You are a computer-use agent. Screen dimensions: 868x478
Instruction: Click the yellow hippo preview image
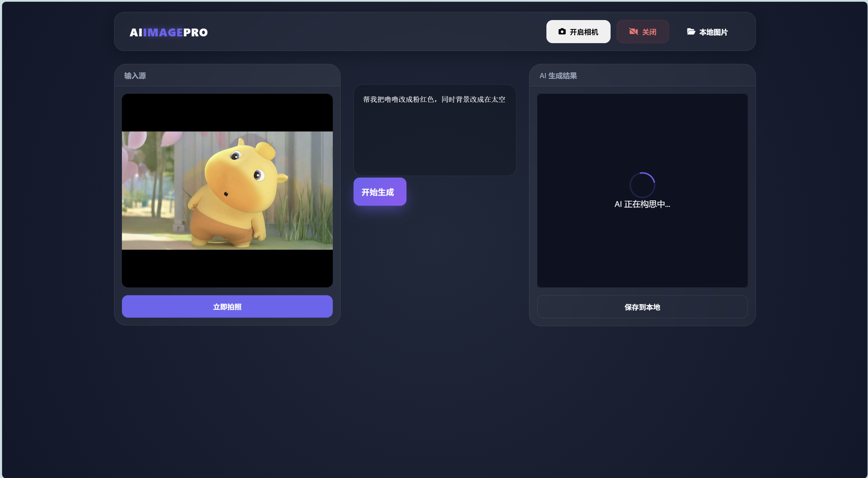coord(227,191)
